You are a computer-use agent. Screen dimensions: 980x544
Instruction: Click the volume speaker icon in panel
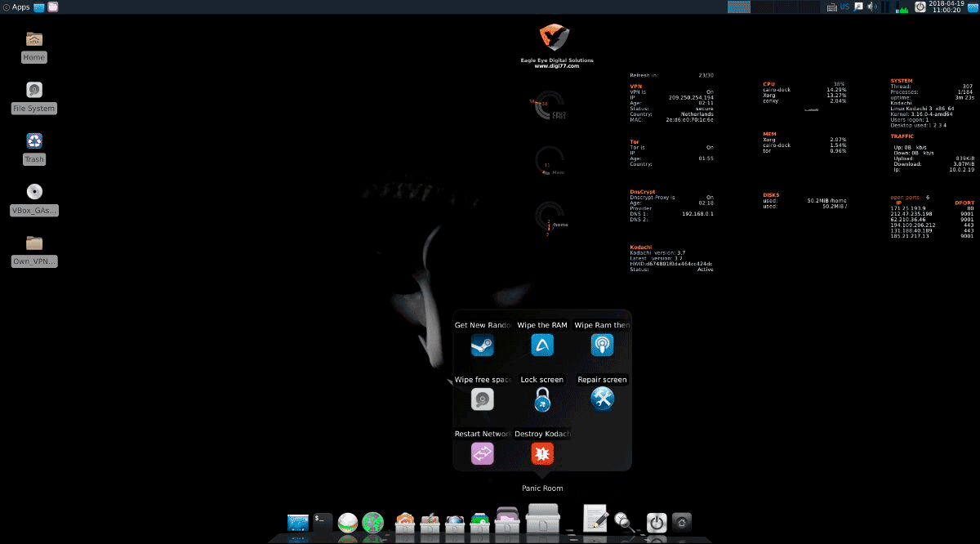pyautogui.click(x=872, y=7)
